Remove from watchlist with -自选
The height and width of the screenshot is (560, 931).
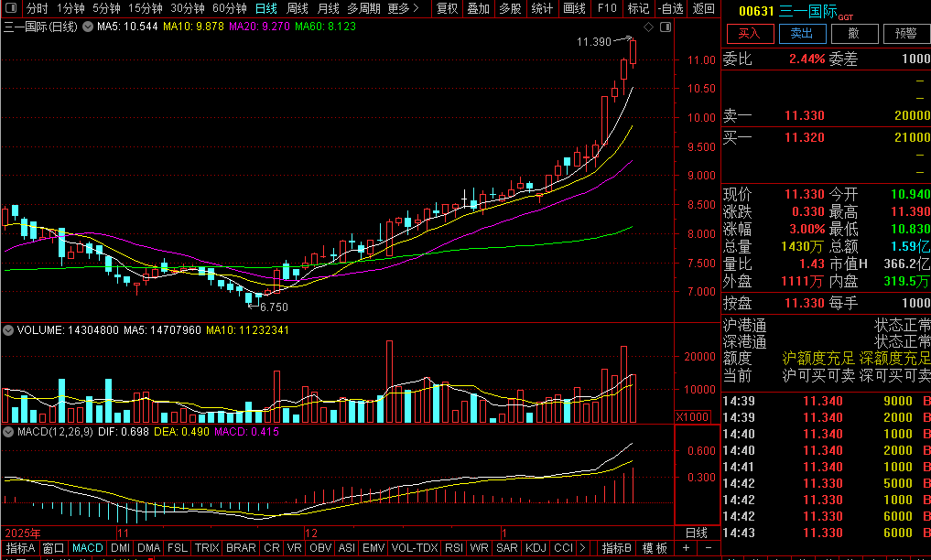(x=671, y=8)
